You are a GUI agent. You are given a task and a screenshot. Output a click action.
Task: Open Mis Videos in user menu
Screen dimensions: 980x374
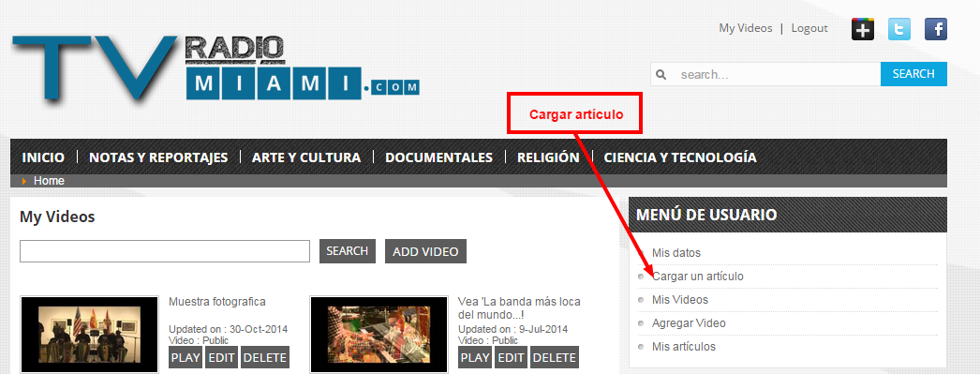680,300
